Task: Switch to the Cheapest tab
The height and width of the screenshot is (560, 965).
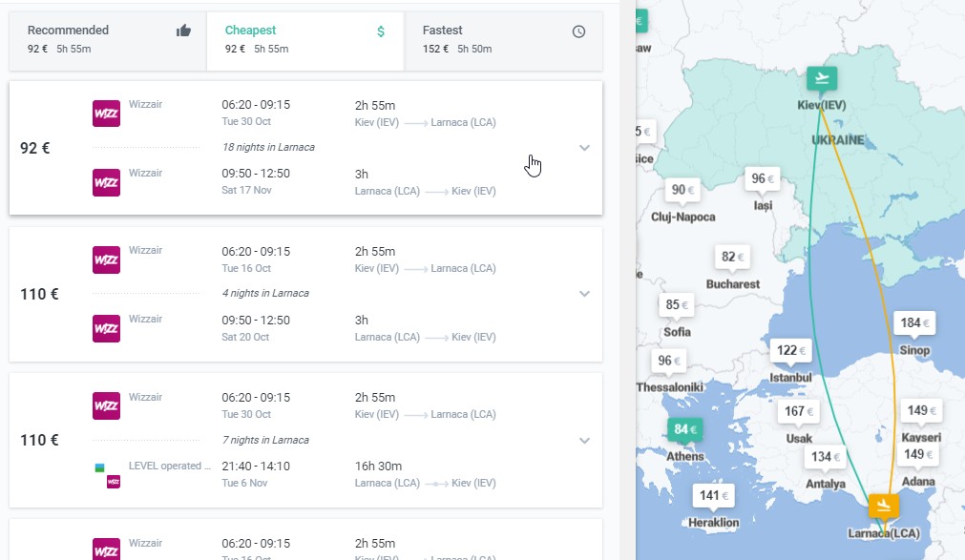Action: click(305, 40)
